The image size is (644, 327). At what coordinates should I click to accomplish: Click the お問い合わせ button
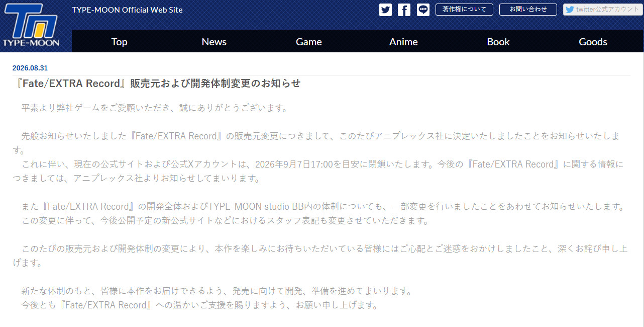[528, 10]
